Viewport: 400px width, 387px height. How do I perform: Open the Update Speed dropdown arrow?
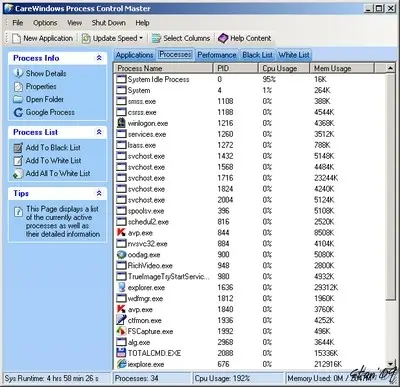click(x=141, y=38)
